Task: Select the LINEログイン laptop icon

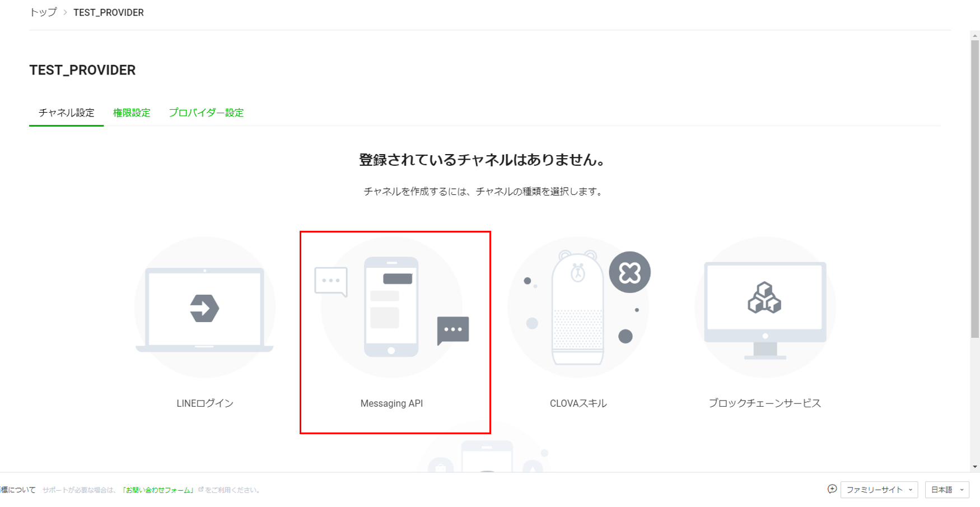Action: 204,307
